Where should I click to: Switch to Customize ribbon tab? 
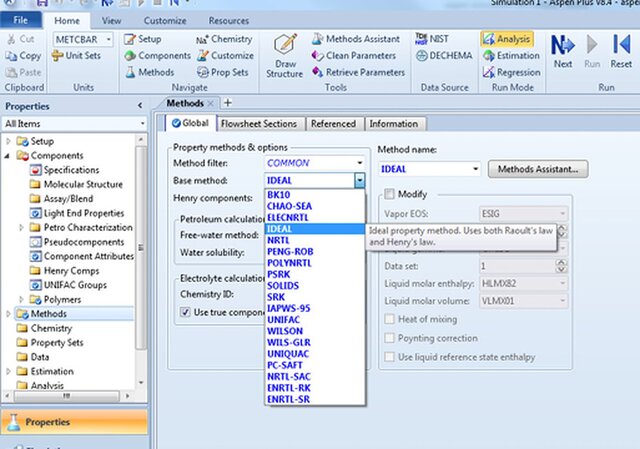pyautogui.click(x=165, y=20)
